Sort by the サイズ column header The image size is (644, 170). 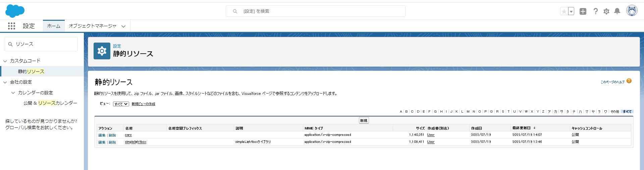click(x=420, y=128)
